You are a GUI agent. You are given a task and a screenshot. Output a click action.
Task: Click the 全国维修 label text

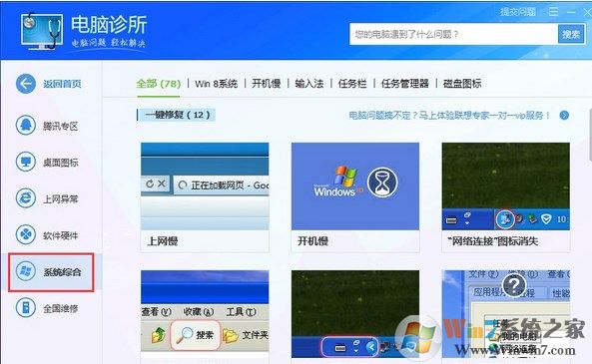(61, 308)
